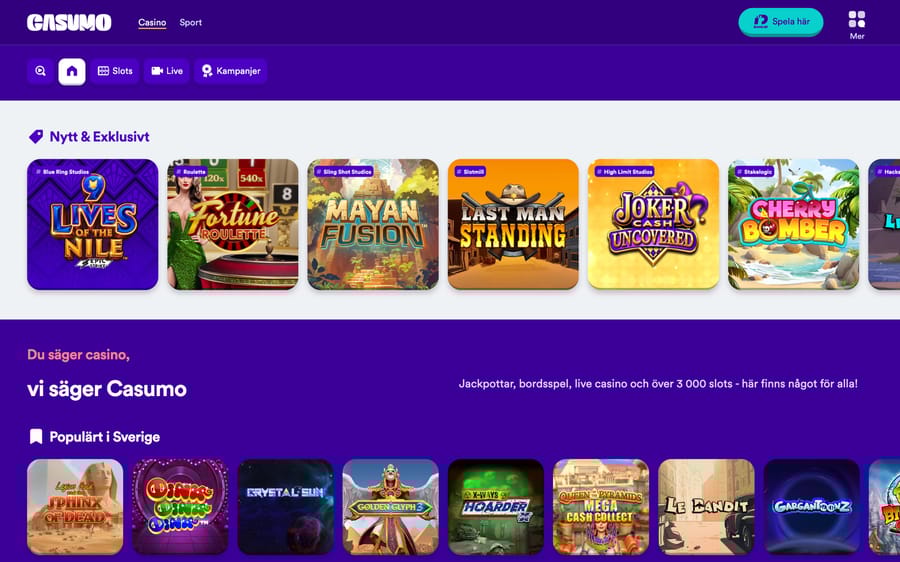900x562 pixels.
Task: Open Gargantoonz slot
Action: click(812, 506)
